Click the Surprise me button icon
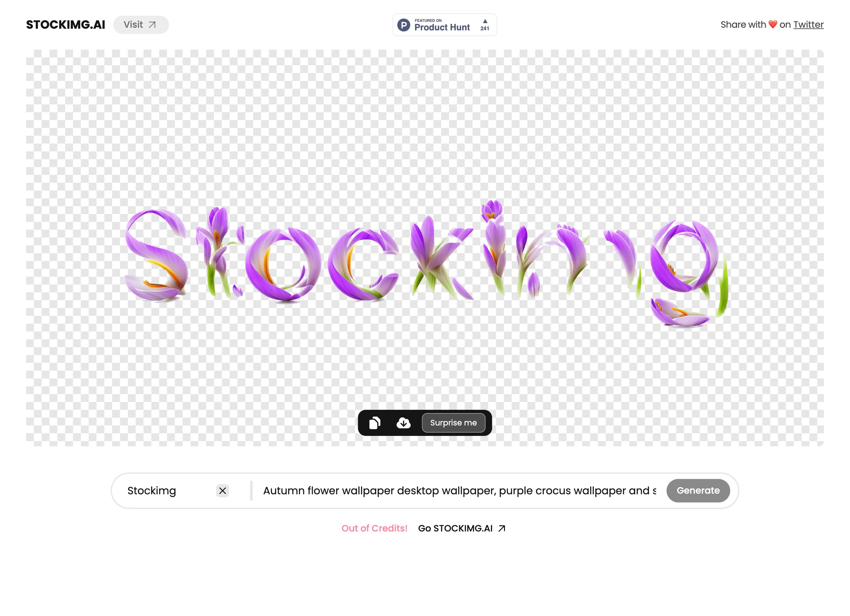This screenshot has height=616, width=850. [x=453, y=422]
